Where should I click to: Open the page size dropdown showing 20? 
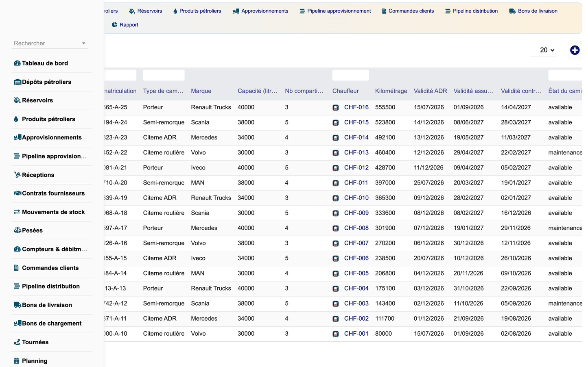543,50
